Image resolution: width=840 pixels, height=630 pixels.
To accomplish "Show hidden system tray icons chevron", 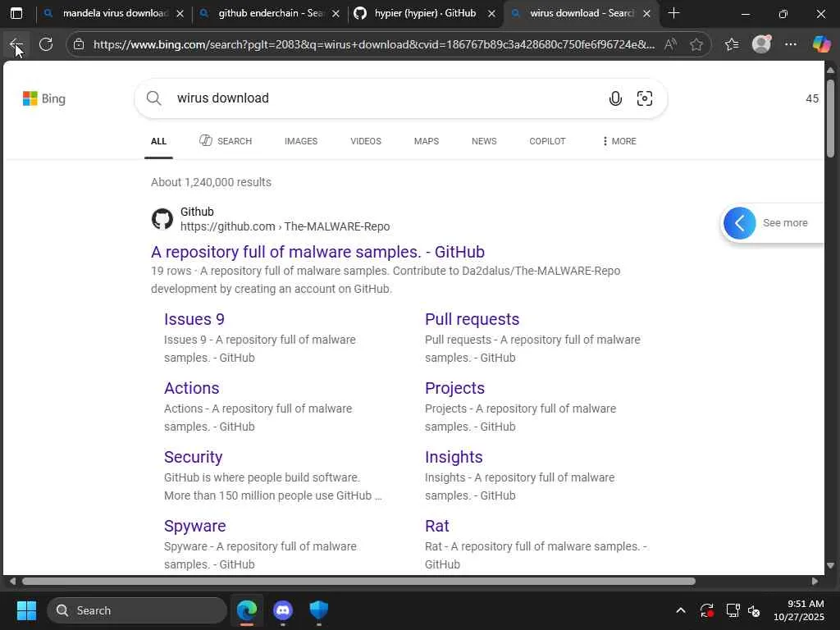I will (x=680, y=610).
